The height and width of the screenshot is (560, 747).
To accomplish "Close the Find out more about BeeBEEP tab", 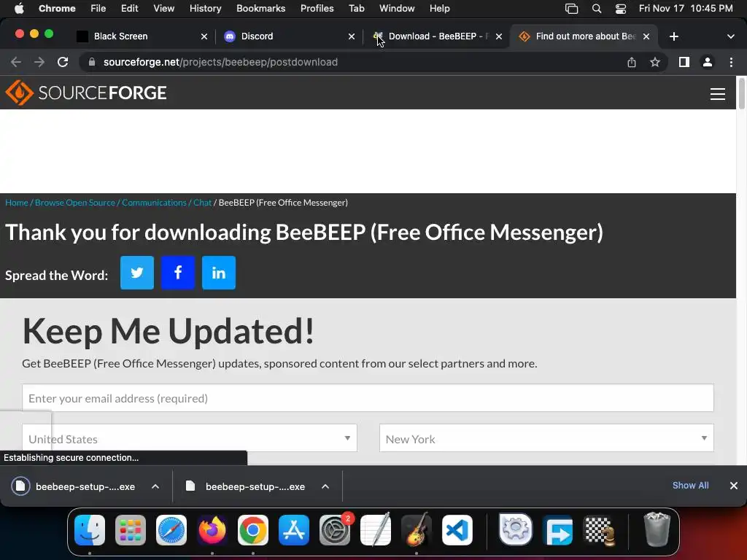I will coord(646,36).
